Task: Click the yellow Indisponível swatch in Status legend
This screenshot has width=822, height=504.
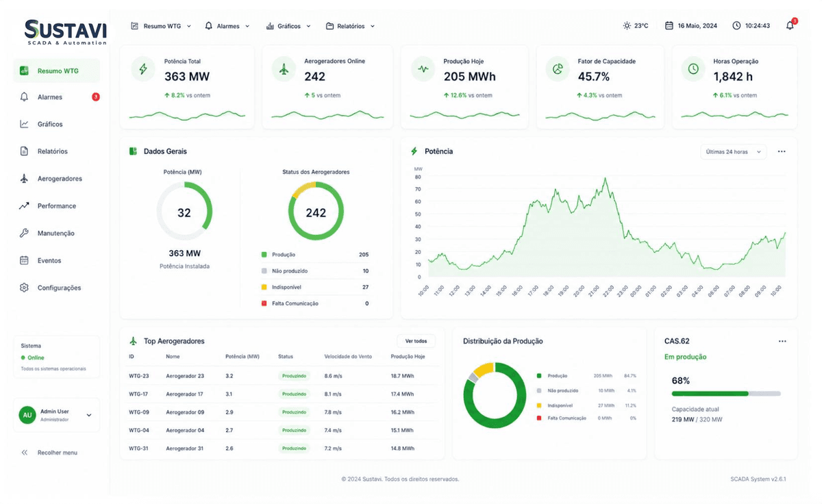Action: pyautogui.click(x=264, y=287)
